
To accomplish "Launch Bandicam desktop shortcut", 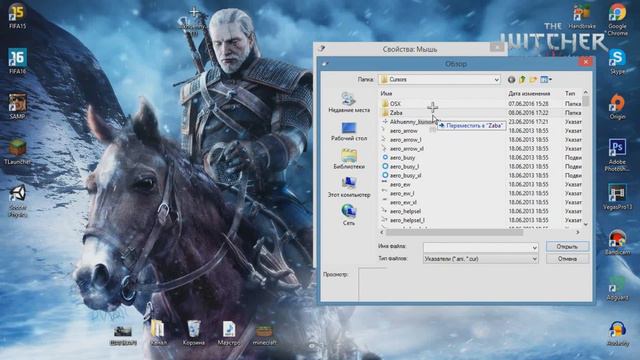I will (617, 243).
